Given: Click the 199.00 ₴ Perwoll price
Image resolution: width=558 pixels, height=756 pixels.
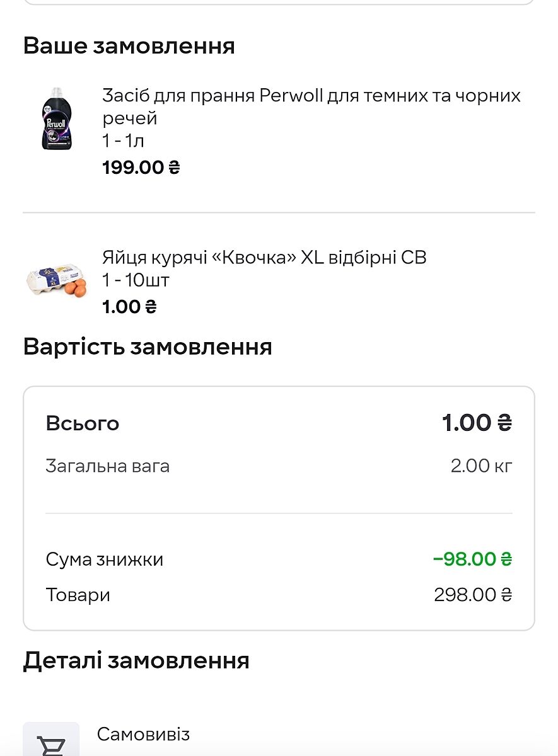Looking at the screenshot, I should click(141, 168).
